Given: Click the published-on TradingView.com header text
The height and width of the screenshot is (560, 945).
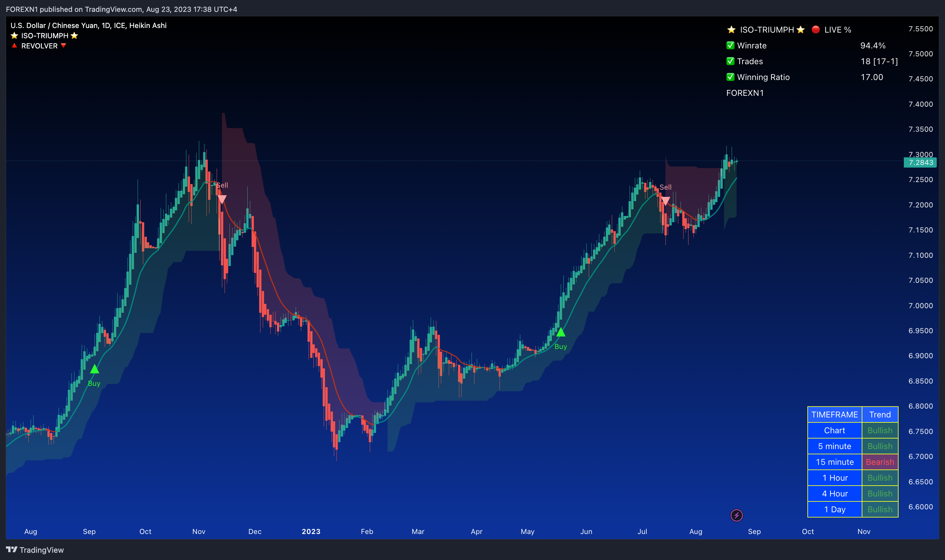Looking at the screenshot, I should 121,9.
